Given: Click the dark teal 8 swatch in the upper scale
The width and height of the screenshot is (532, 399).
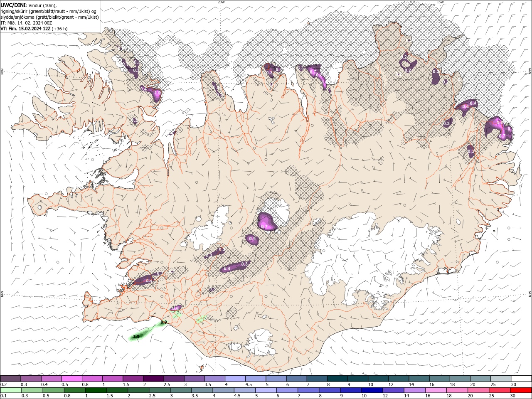Looking at the screenshot, I should coord(337,378).
